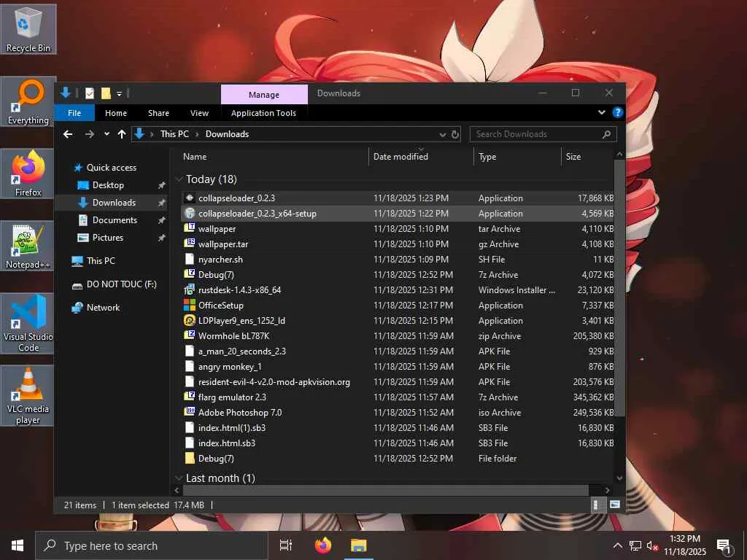Screen dimensions: 747x560
Task: Select Quick access in navigation pane
Action: 112,168
